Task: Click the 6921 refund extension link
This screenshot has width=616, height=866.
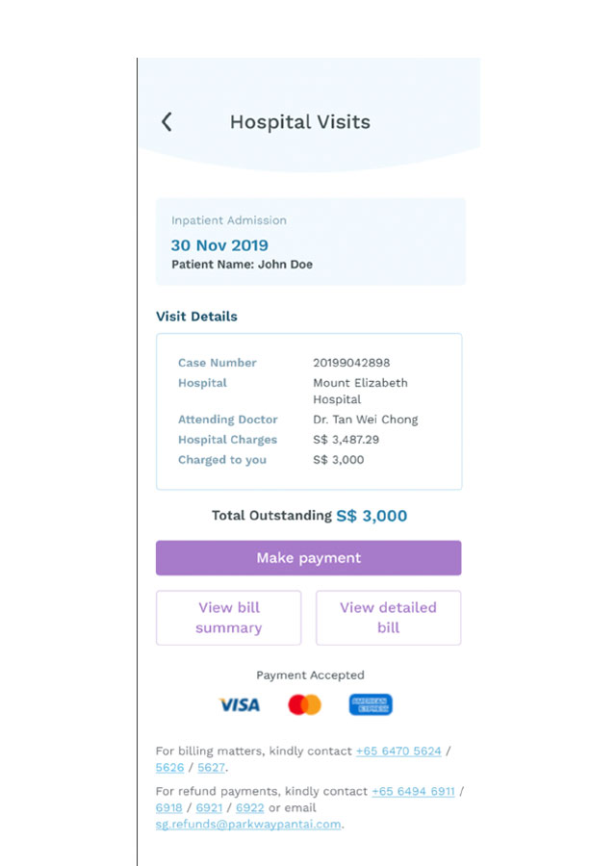Action: tap(210, 808)
